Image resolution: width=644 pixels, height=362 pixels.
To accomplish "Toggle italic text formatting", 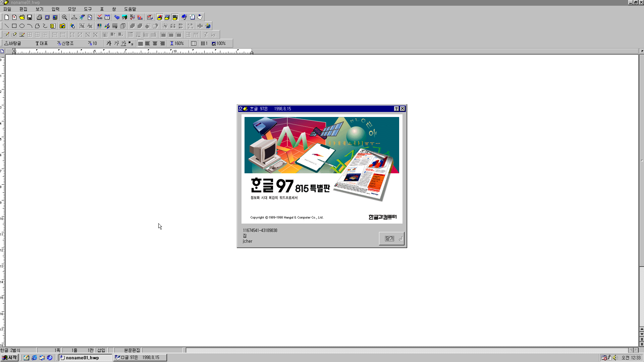I will point(116,43).
